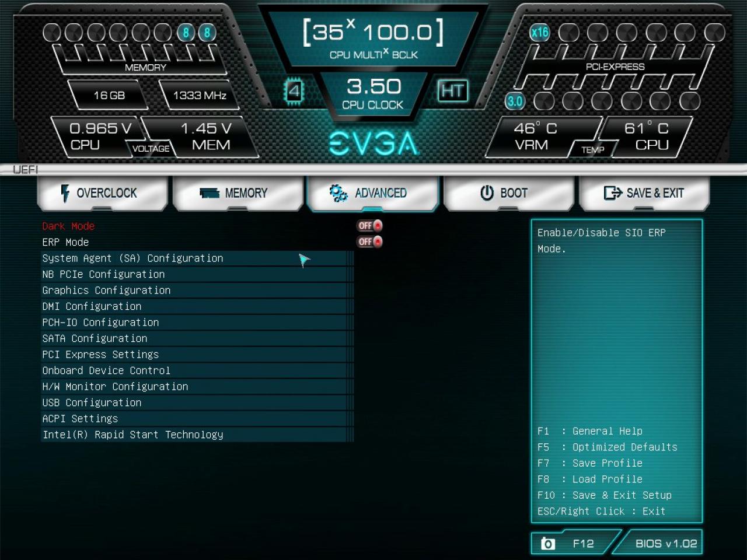The height and width of the screenshot is (560, 747).
Task: Click the ERP Mode label
Action: pos(65,242)
